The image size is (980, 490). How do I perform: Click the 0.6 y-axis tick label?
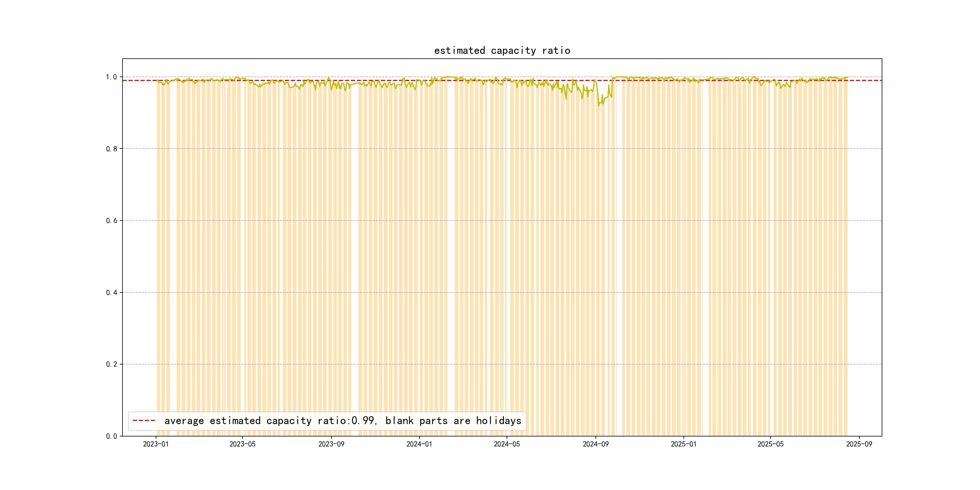coord(111,221)
